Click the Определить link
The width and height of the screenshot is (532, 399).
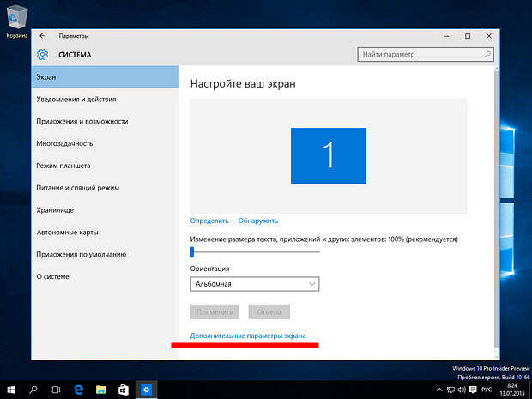(209, 221)
